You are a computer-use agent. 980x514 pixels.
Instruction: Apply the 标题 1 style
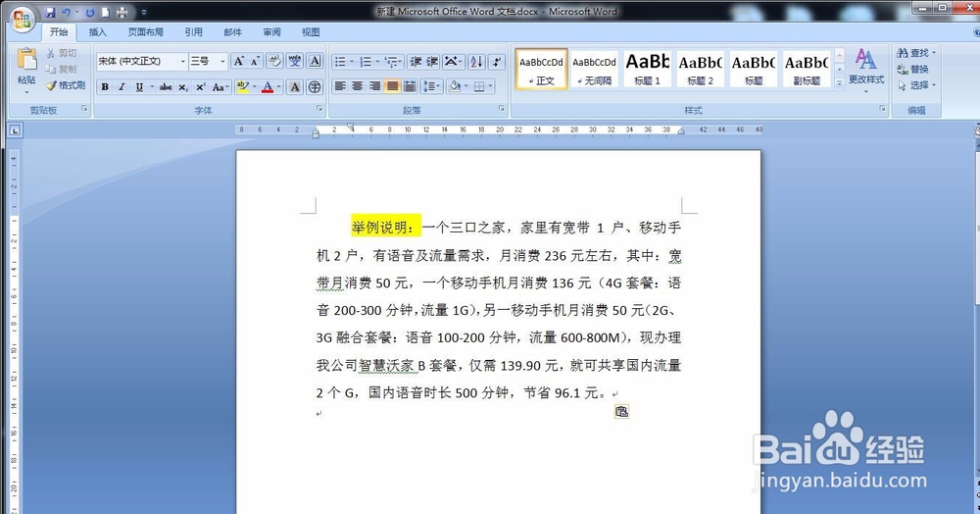[x=648, y=70]
